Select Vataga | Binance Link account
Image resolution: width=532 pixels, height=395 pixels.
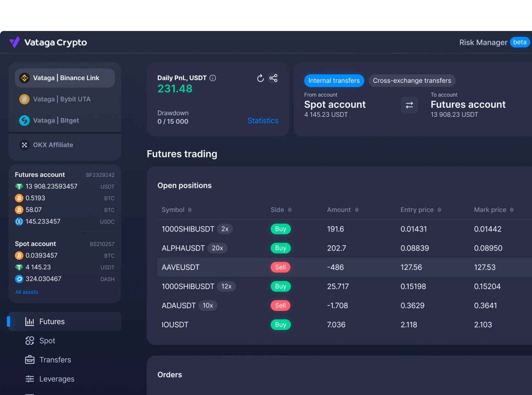65,78
